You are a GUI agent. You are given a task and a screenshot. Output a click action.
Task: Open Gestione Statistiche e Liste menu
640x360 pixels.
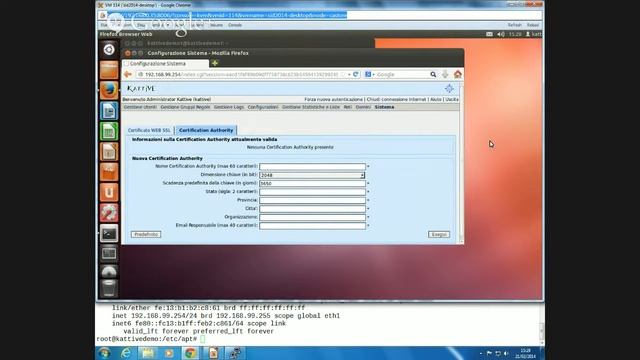311,107
